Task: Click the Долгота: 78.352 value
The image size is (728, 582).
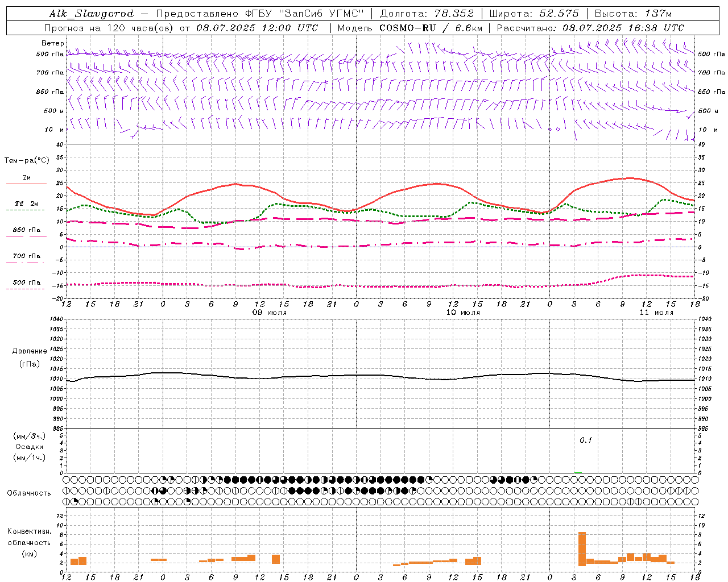Action: click(427, 14)
